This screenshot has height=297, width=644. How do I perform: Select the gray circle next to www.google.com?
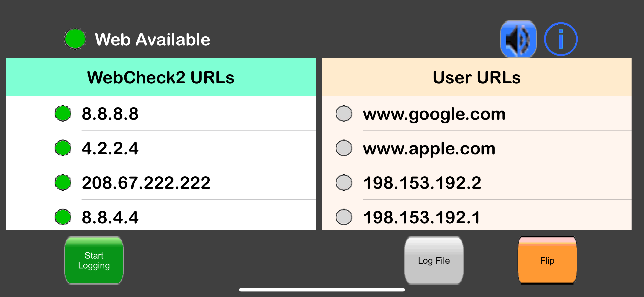point(344,113)
